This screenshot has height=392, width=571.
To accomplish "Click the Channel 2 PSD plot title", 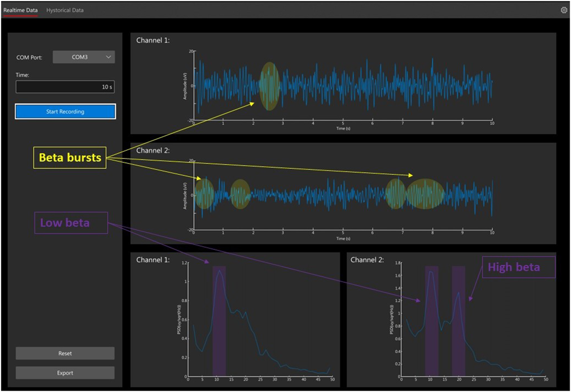I will click(x=367, y=260).
